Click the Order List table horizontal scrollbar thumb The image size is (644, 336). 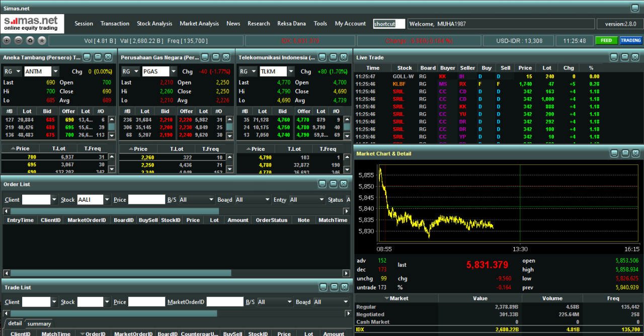click(x=120, y=273)
